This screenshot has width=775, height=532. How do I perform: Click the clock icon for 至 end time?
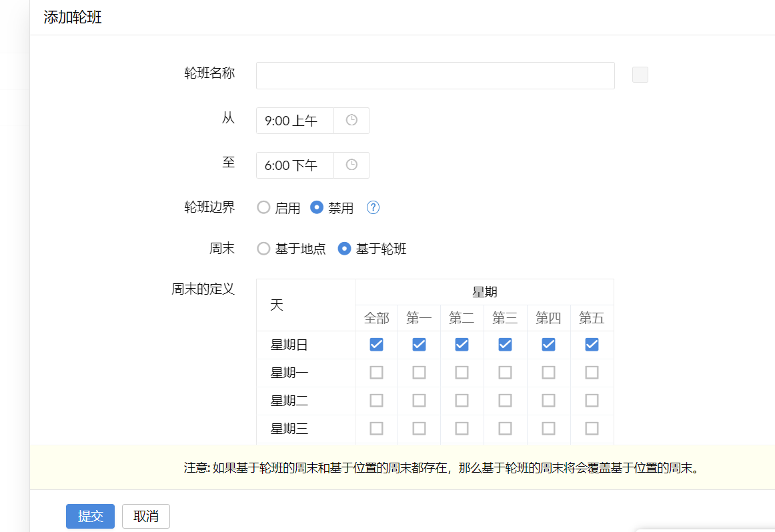(x=351, y=165)
